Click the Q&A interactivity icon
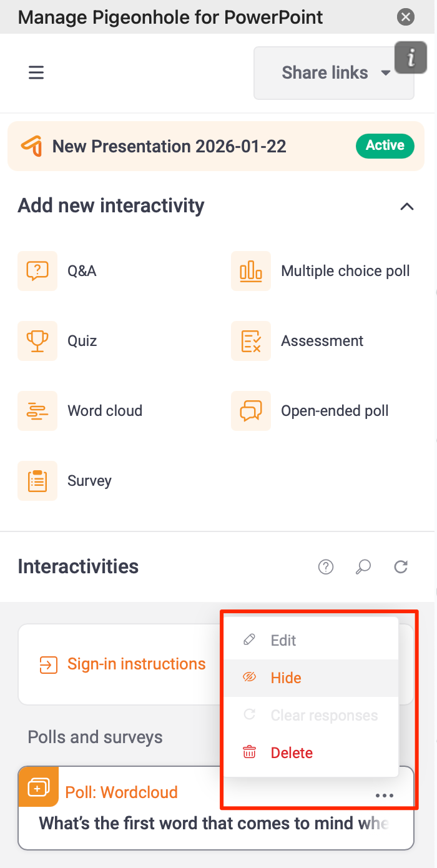 [37, 271]
